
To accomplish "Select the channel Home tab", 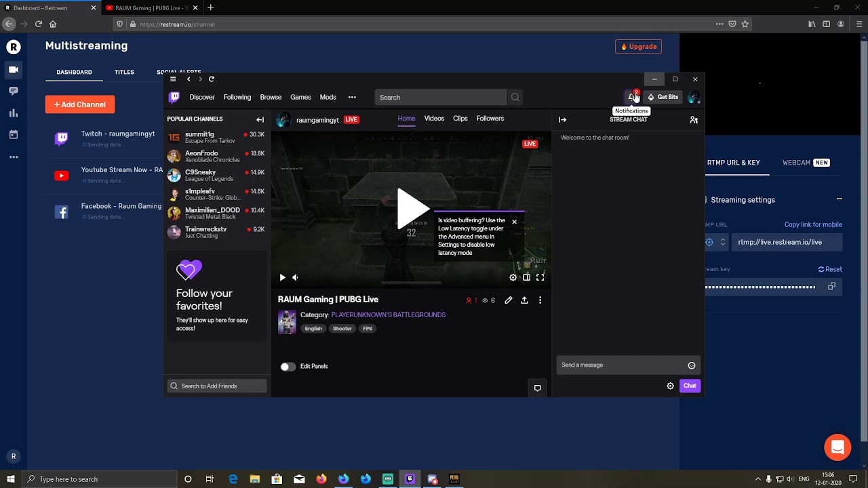I will [406, 118].
